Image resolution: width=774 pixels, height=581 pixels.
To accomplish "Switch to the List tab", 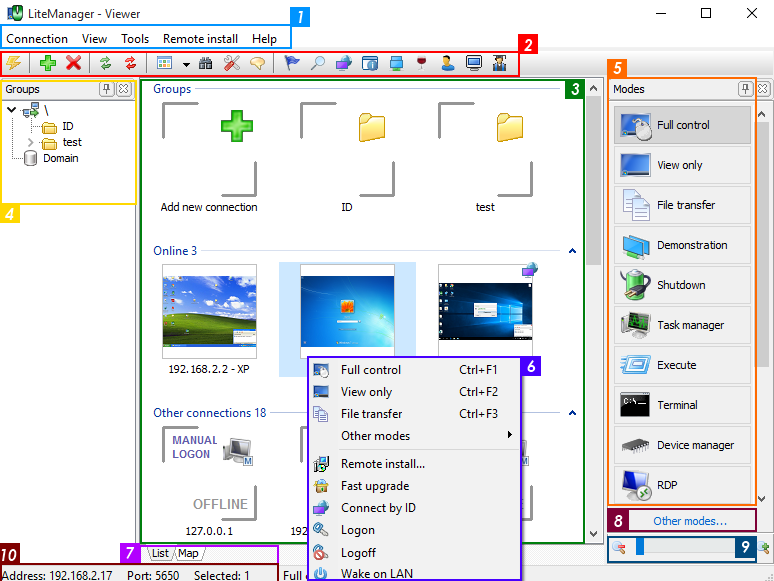I will (x=160, y=553).
